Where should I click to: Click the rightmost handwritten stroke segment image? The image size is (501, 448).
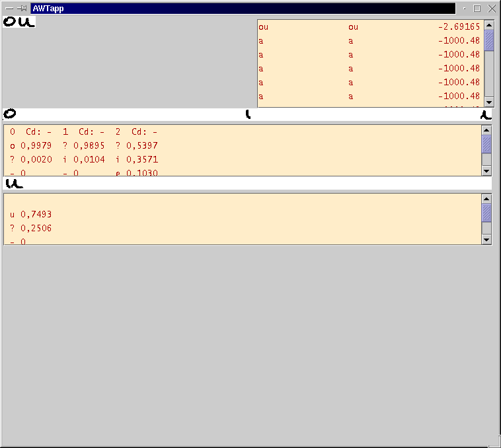[486, 115]
